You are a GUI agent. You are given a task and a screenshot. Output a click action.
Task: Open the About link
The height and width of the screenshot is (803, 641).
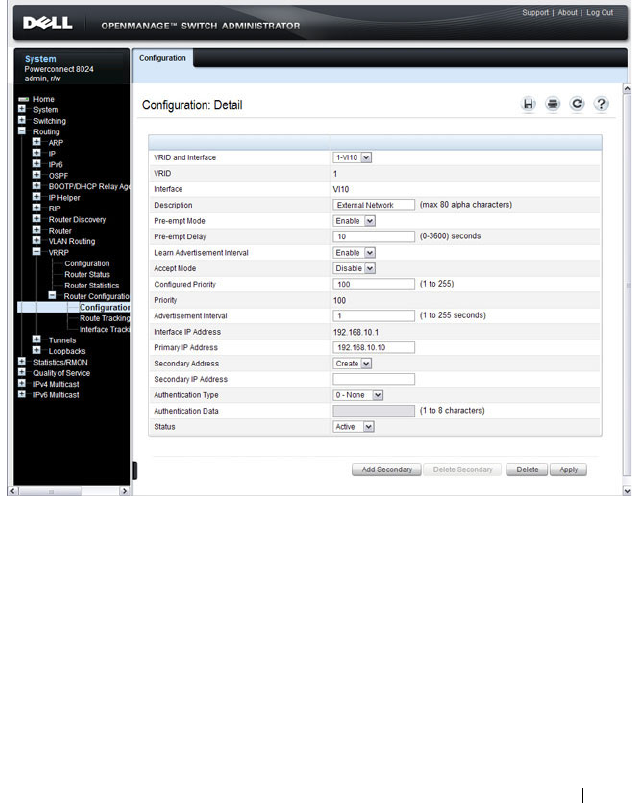[567, 12]
